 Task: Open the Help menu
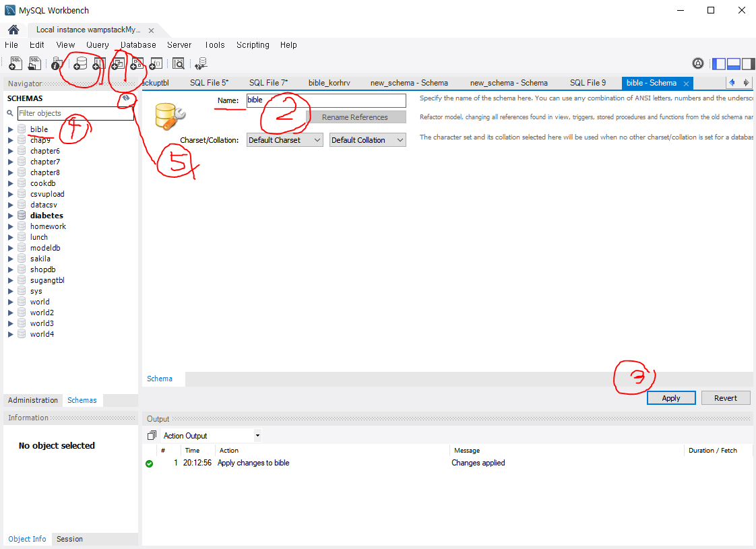pyautogui.click(x=288, y=45)
